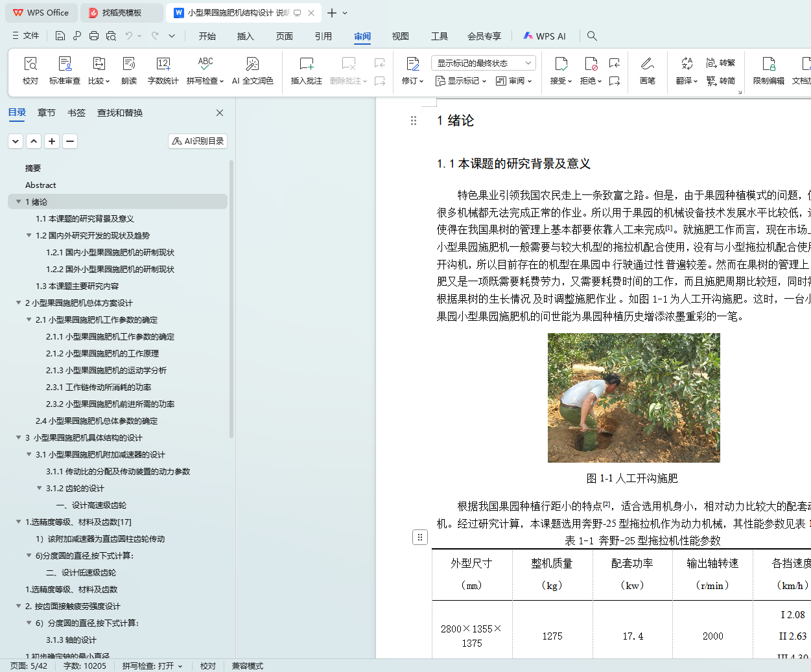Open 修订 track changes dropdown
The image size is (811, 672).
pyautogui.click(x=412, y=81)
